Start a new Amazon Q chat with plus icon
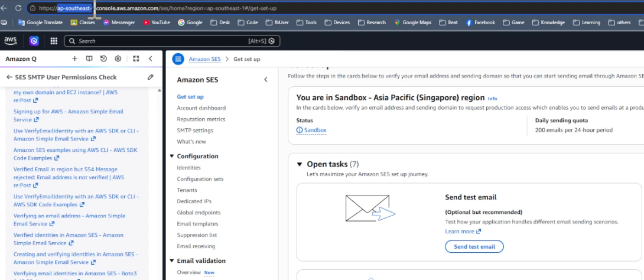Viewport: 644px width, 280px height. click(x=74, y=58)
